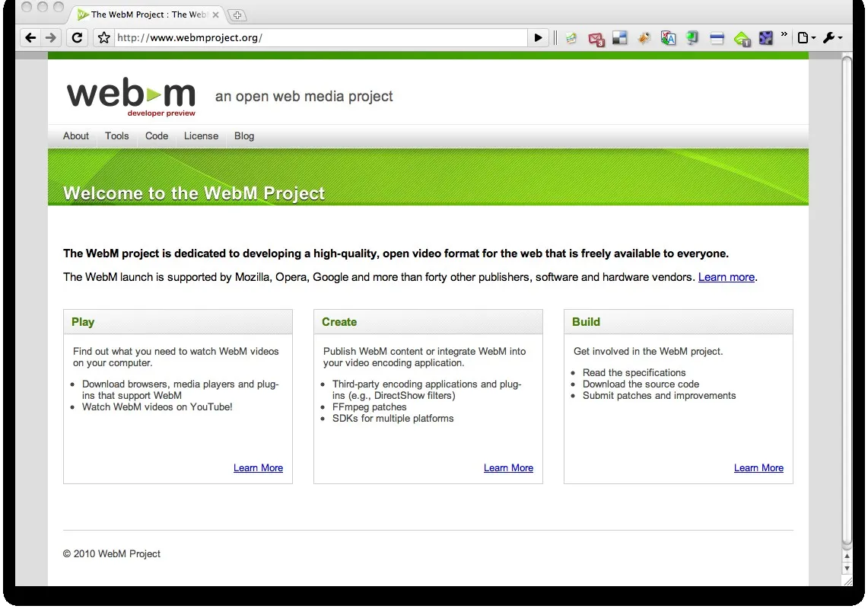Bookmark this page with the star icon
868x609 pixels.
[x=103, y=37]
